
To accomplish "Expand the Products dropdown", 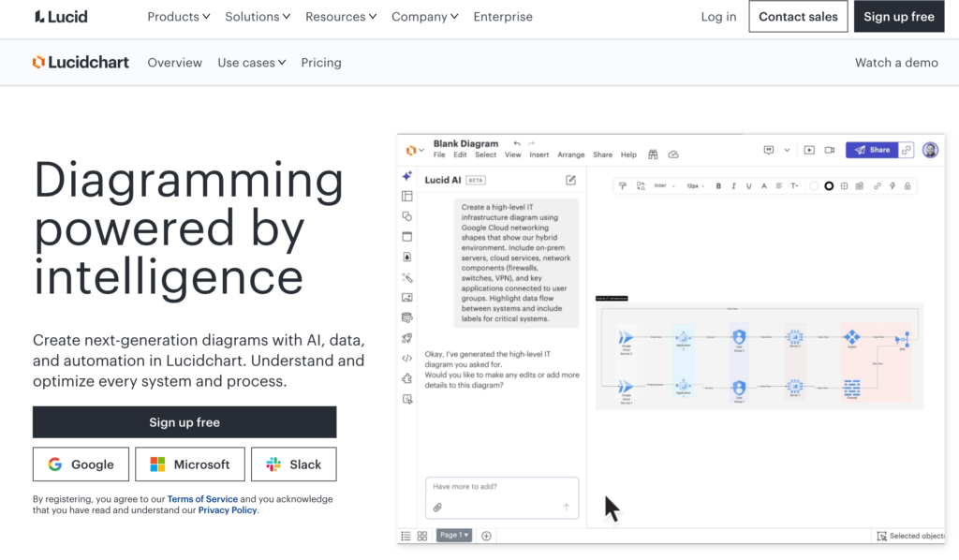I will tap(179, 17).
